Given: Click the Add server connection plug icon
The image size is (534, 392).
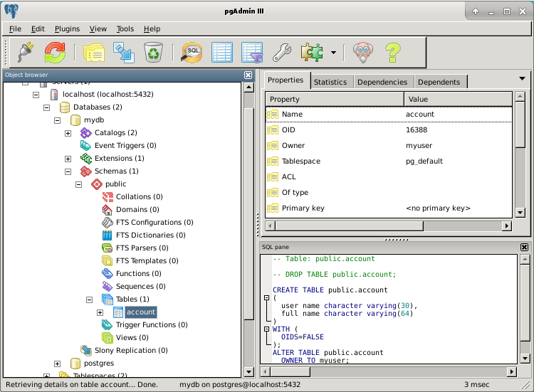Looking at the screenshot, I should pyautogui.click(x=26, y=53).
